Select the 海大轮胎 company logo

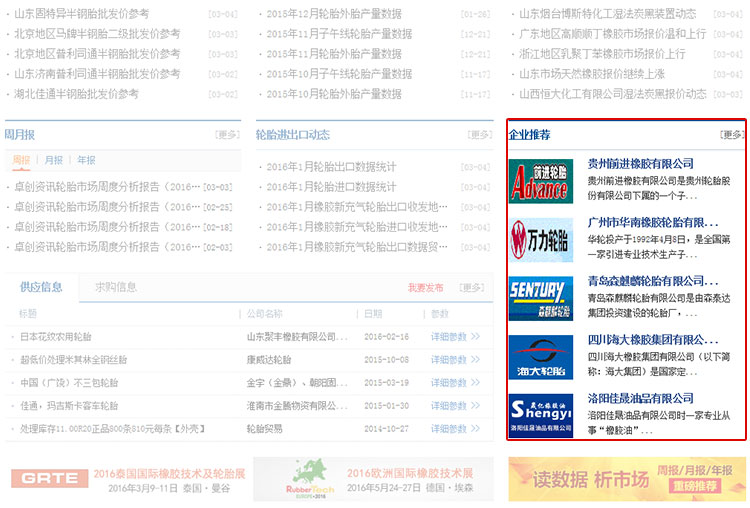point(540,357)
